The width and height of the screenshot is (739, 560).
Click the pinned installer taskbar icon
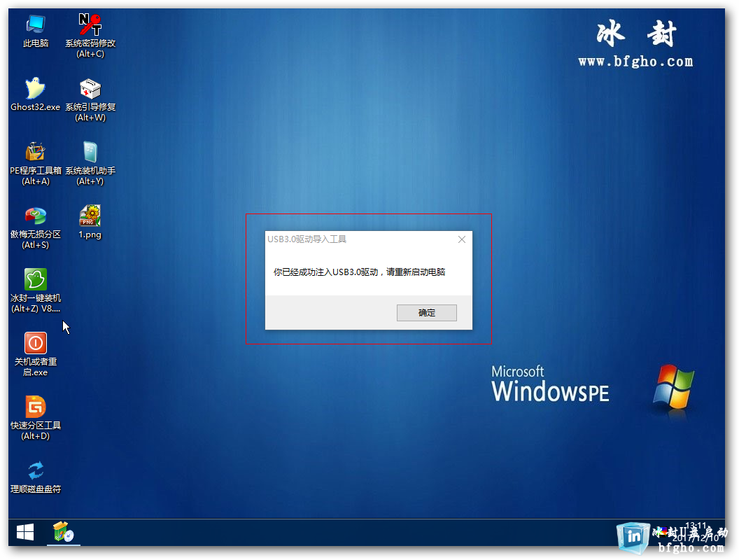click(x=63, y=533)
